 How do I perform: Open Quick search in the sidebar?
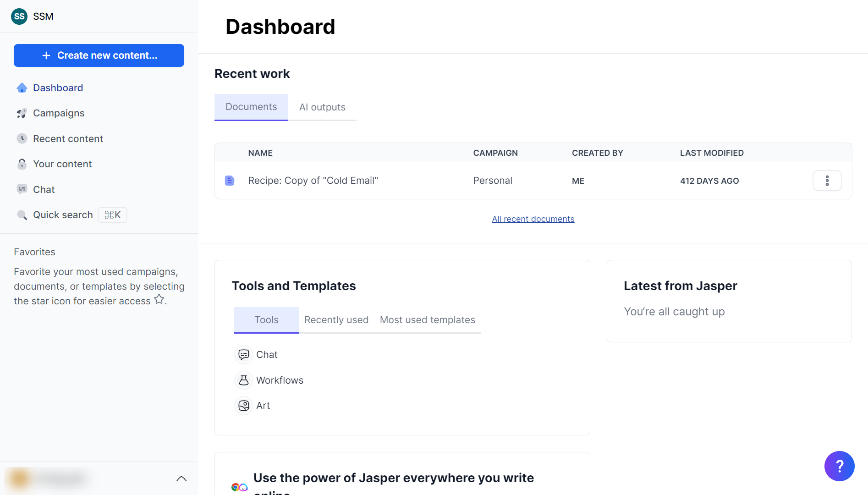tap(63, 215)
